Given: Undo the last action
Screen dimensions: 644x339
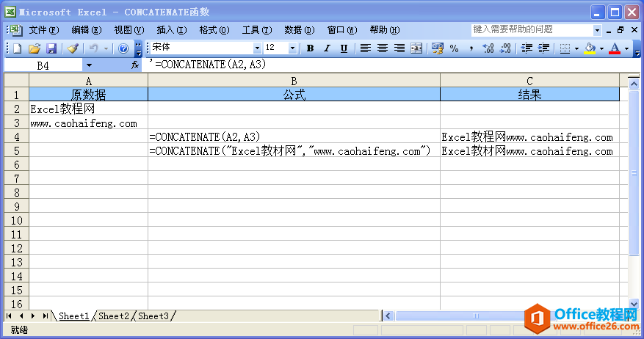Looking at the screenshot, I should point(94,48).
